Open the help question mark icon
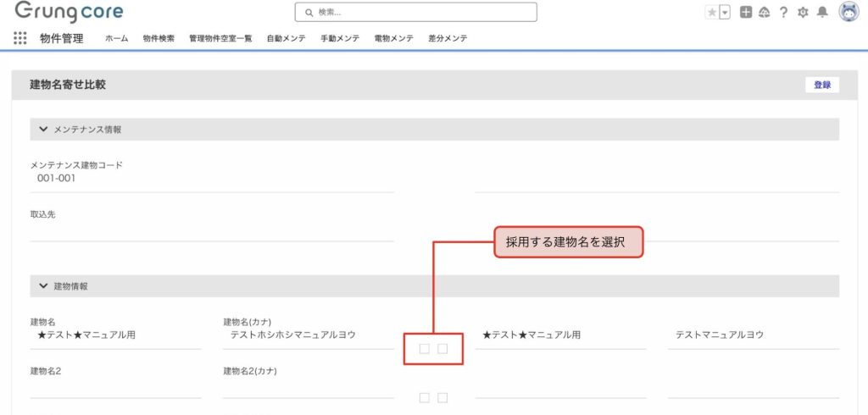The image size is (868, 415). tap(783, 12)
